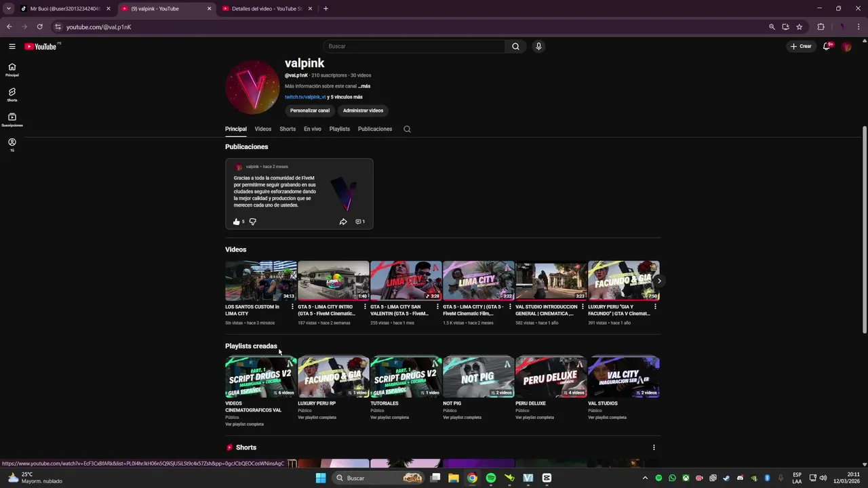The image size is (868, 488).
Task: Select the Principal channel tab
Action: tap(236, 129)
